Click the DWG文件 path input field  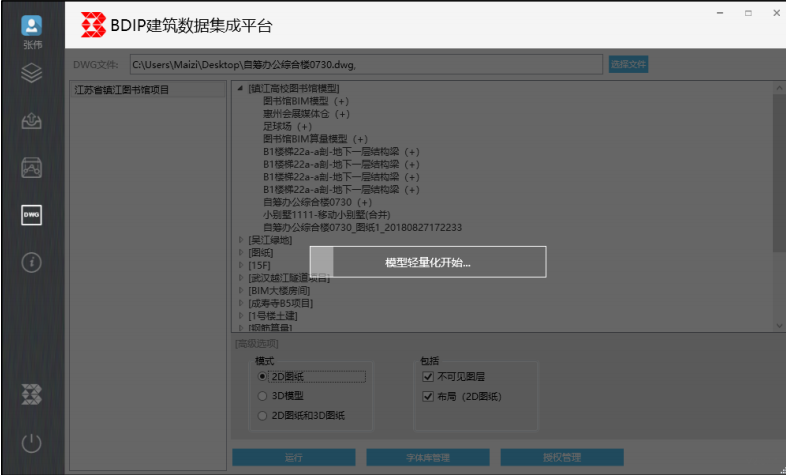pos(366,65)
